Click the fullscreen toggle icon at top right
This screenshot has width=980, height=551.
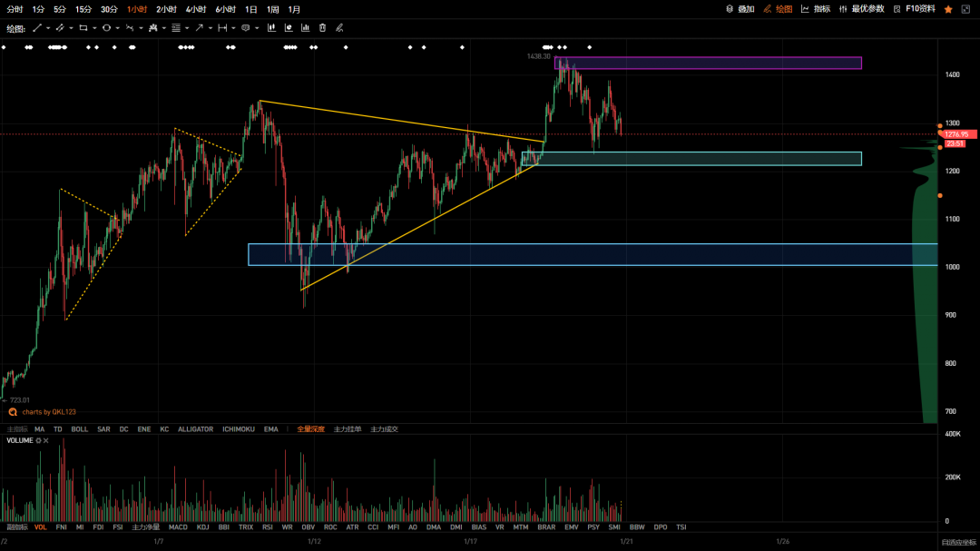pyautogui.click(x=965, y=9)
